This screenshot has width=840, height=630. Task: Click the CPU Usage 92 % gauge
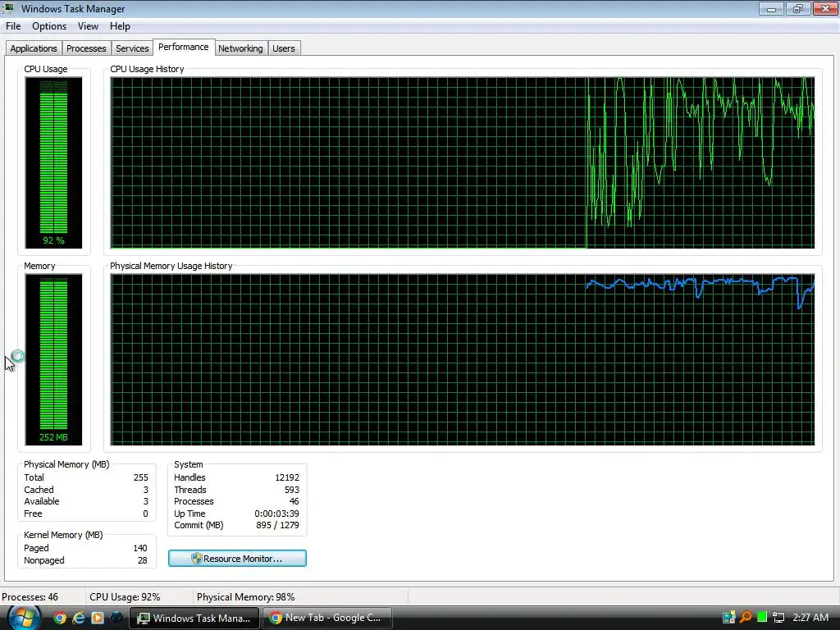coord(53,163)
